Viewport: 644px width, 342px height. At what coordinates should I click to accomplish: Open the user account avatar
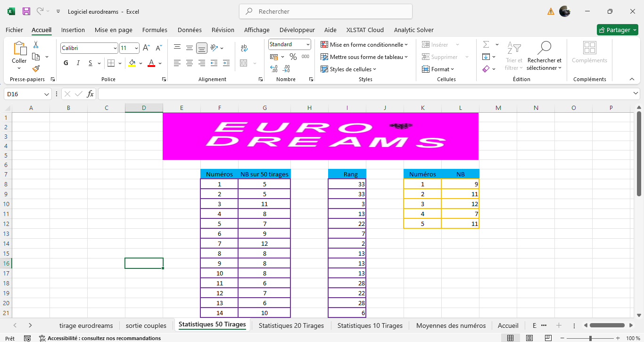565,11
